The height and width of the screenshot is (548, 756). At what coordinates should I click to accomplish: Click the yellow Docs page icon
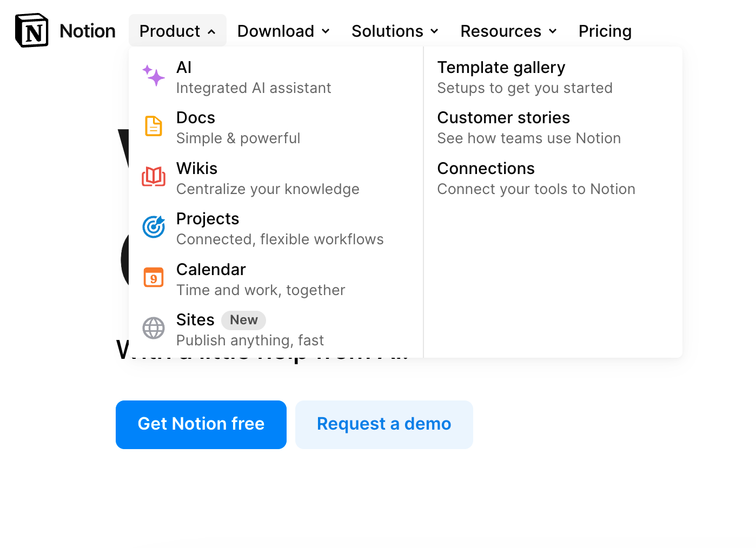pyautogui.click(x=154, y=126)
